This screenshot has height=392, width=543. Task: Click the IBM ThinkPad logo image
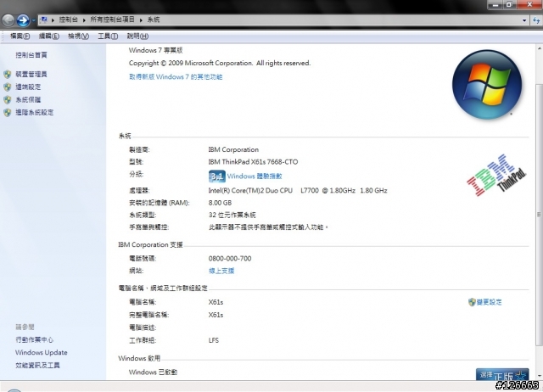click(496, 175)
